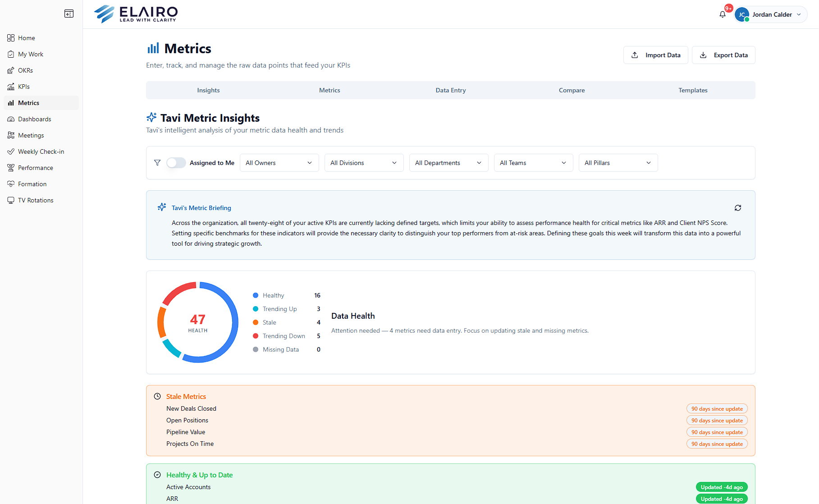Switch to the Templates tab
This screenshot has width=819, height=504.
(693, 90)
